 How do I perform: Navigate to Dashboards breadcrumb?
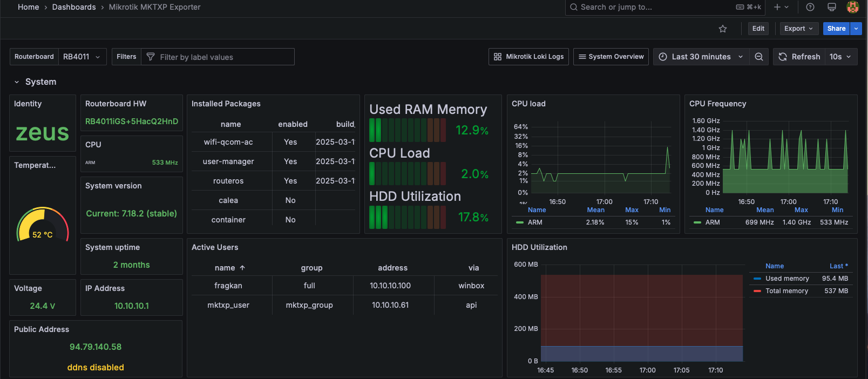coord(74,7)
